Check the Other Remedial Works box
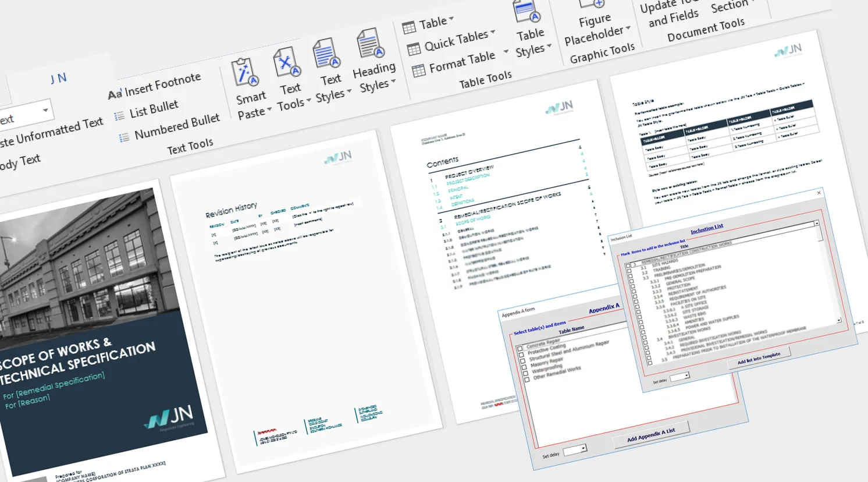The width and height of the screenshot is (868, 482). click(527, 380)
